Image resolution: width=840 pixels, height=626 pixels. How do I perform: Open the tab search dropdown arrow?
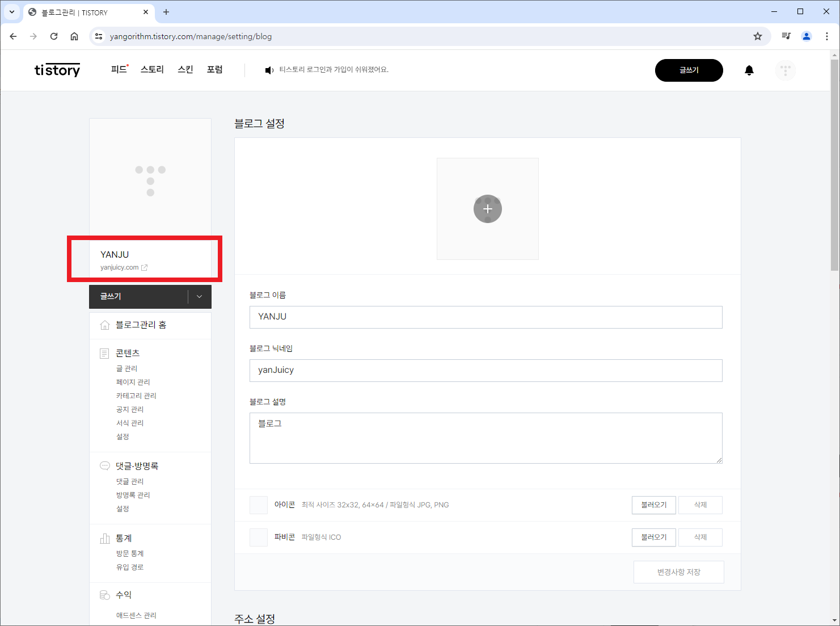(12, 12)
